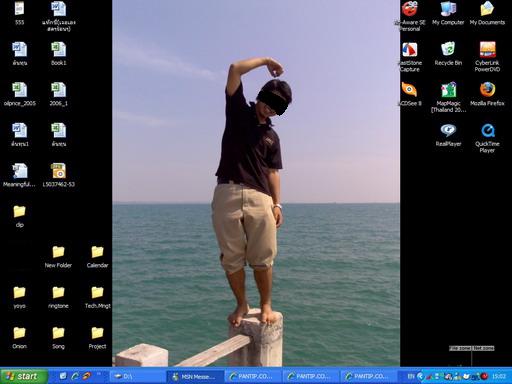Open the Recycle Bin
This screenshot has width=512, height=384.
(x=448, y=53)
